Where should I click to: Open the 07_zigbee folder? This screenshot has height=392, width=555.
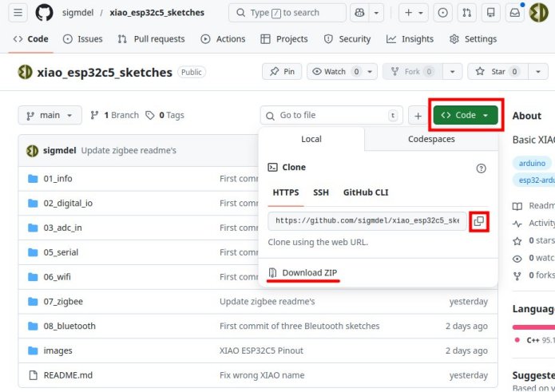tap(63, 302)
